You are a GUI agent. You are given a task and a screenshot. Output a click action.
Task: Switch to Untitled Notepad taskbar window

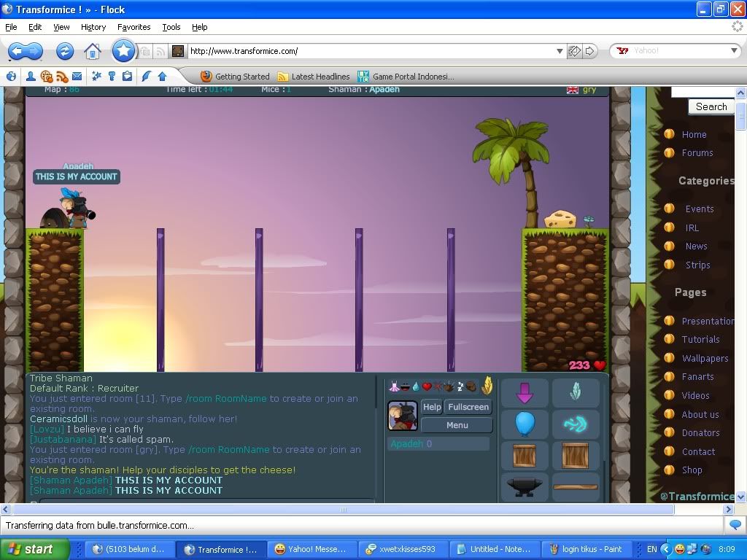click(x=494, y=549)
